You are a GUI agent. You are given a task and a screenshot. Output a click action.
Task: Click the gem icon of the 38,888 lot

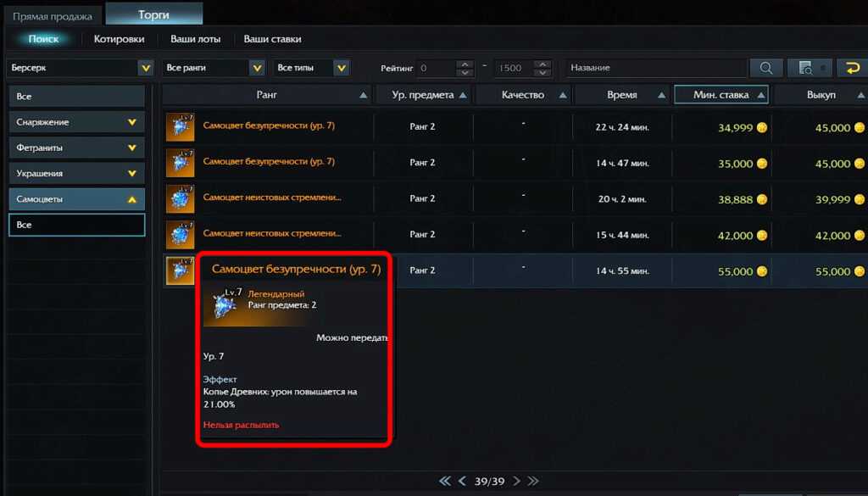(180, 198)
